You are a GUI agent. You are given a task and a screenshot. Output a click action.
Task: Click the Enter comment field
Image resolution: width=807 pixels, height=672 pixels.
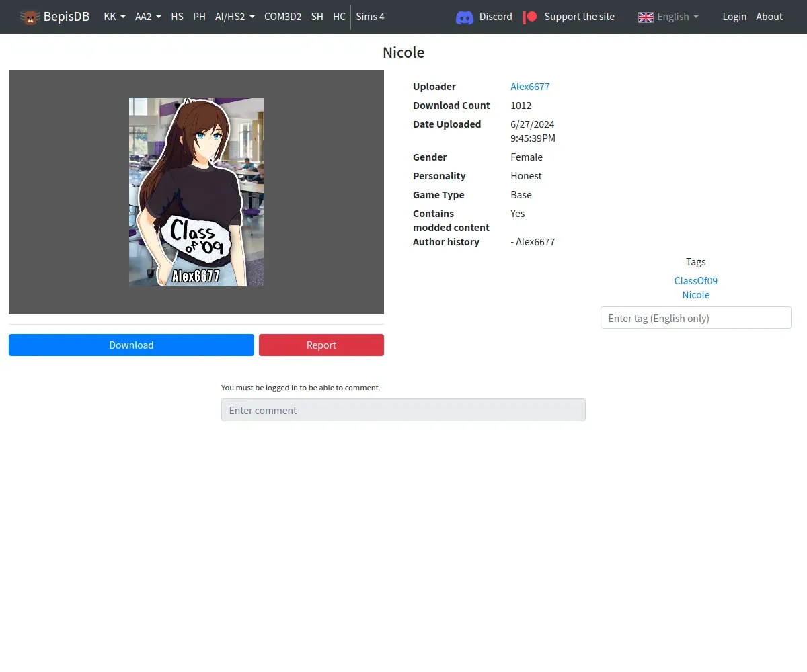click(403, 410)
